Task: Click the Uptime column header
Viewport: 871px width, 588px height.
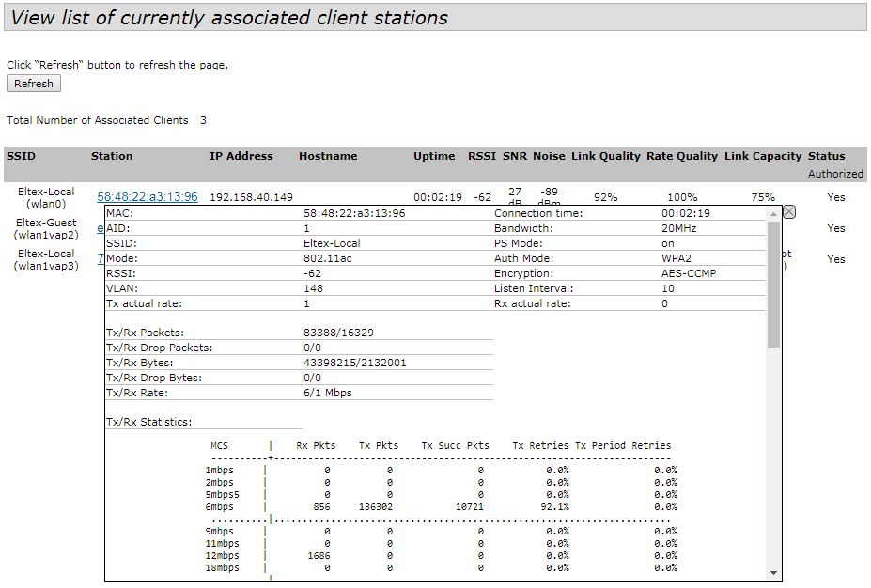Action: [x=434, y=156]
